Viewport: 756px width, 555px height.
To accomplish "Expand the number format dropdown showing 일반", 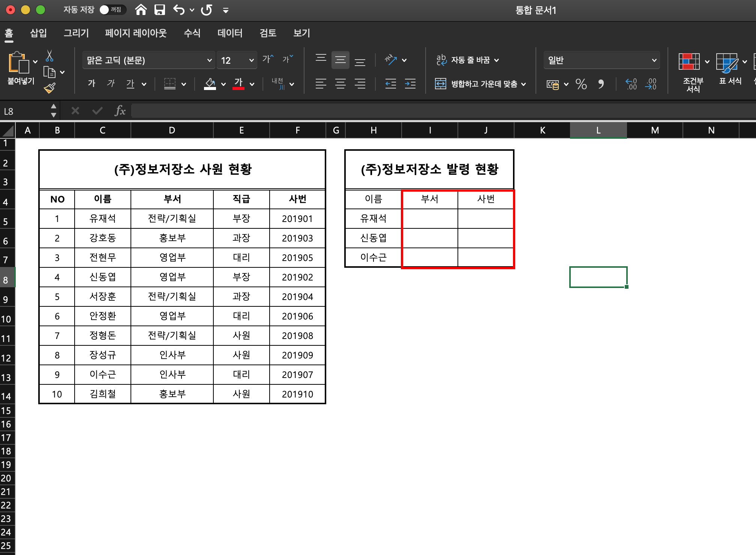I will point(654,60).
